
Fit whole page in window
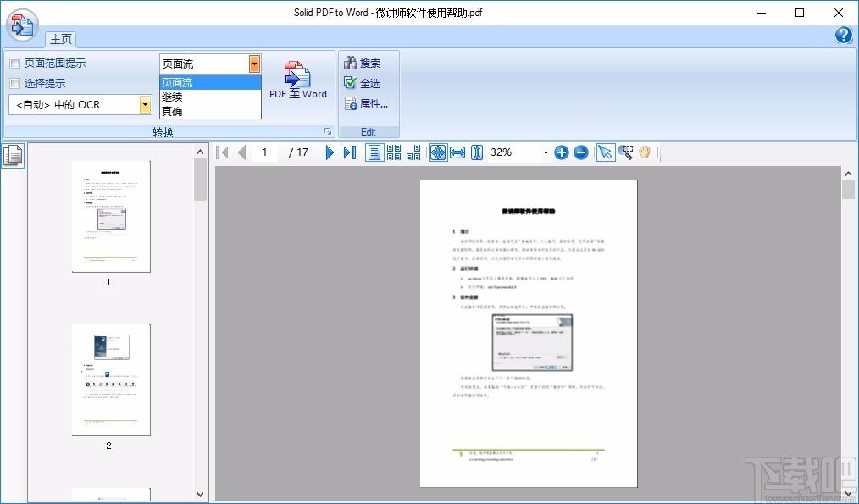tap(438, 152)
